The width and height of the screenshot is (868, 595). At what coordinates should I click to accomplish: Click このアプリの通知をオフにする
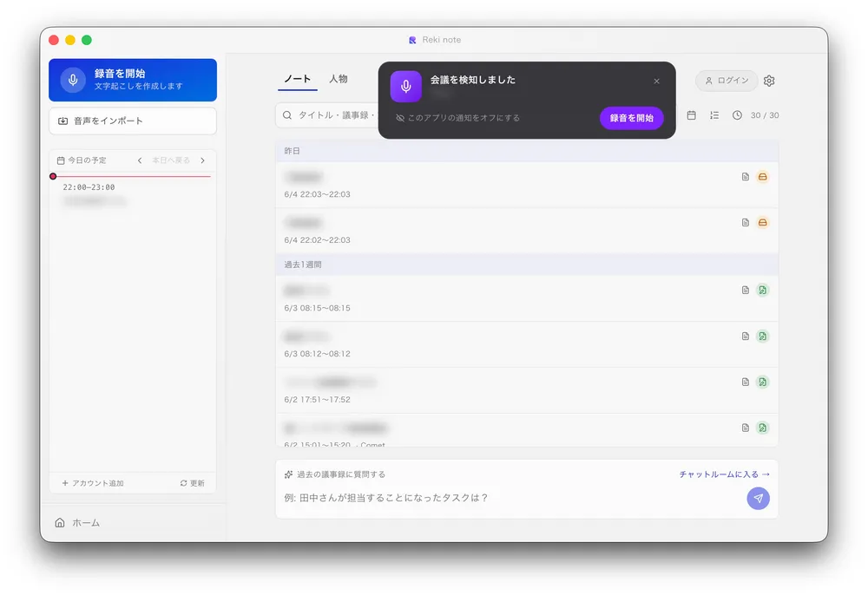click(x=457, y=118)
